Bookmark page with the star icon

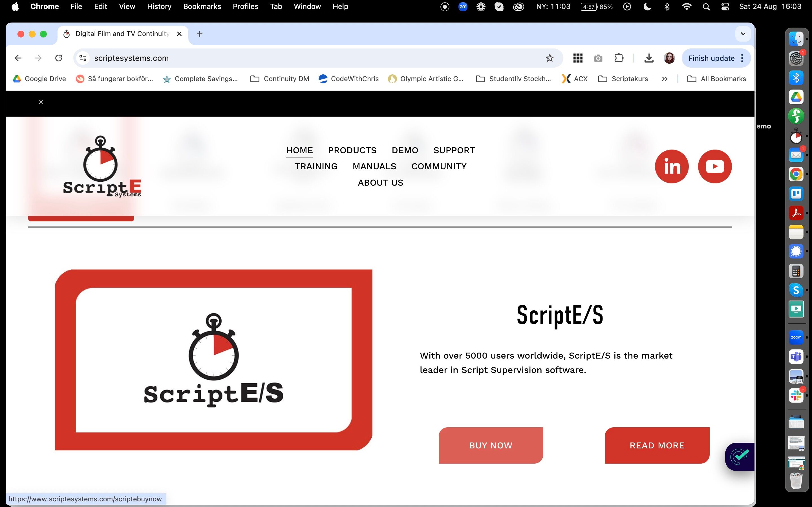pyautogui.click(x=549, y=58)
